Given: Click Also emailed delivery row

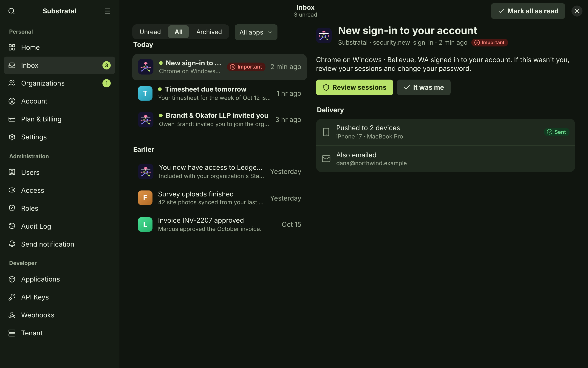Looking at the screenshot, I should click(445, 159).
